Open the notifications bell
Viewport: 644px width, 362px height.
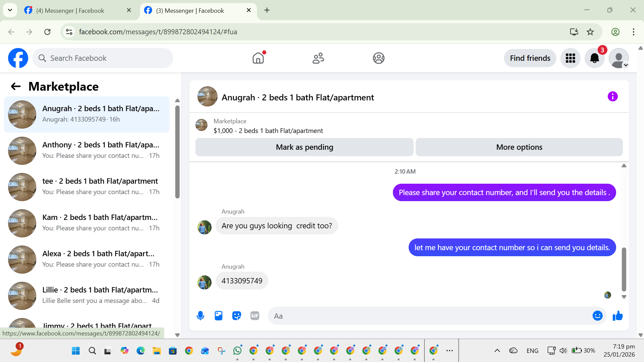point(594,58)
